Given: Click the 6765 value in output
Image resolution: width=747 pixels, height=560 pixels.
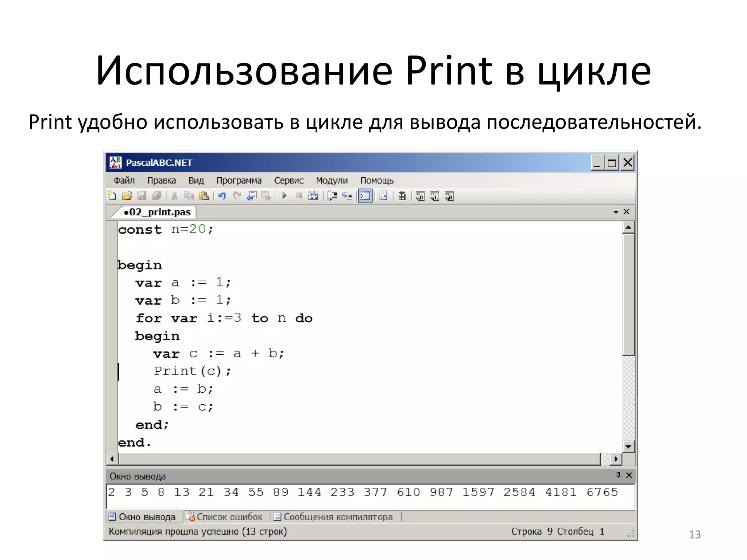Looking at the screenshot, I should 602,492.
